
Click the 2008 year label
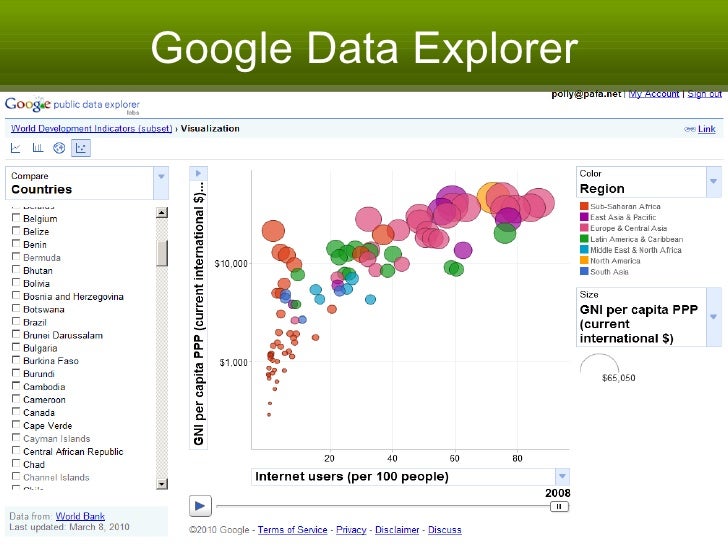558,493
